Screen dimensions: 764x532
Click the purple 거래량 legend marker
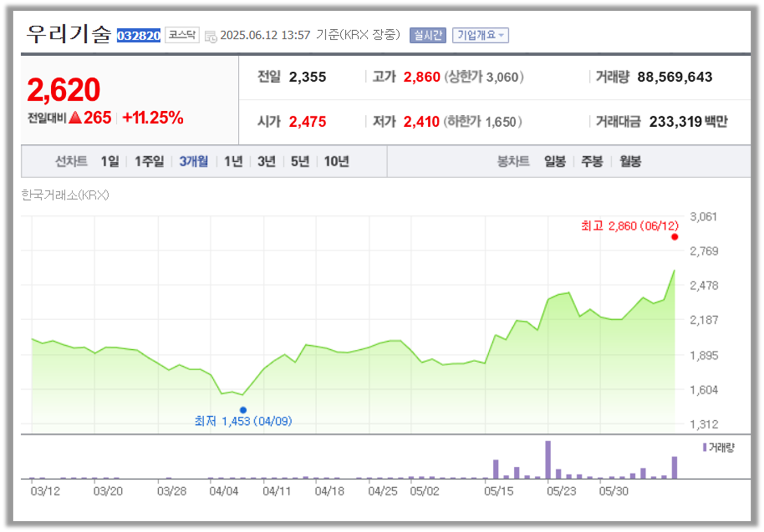(x=705, y=447)
